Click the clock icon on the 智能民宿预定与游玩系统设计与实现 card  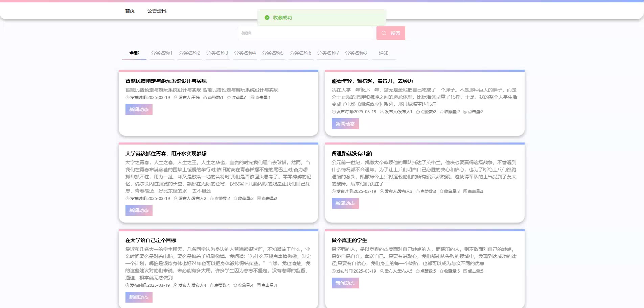pyautogui.click(x=128, y=98)
